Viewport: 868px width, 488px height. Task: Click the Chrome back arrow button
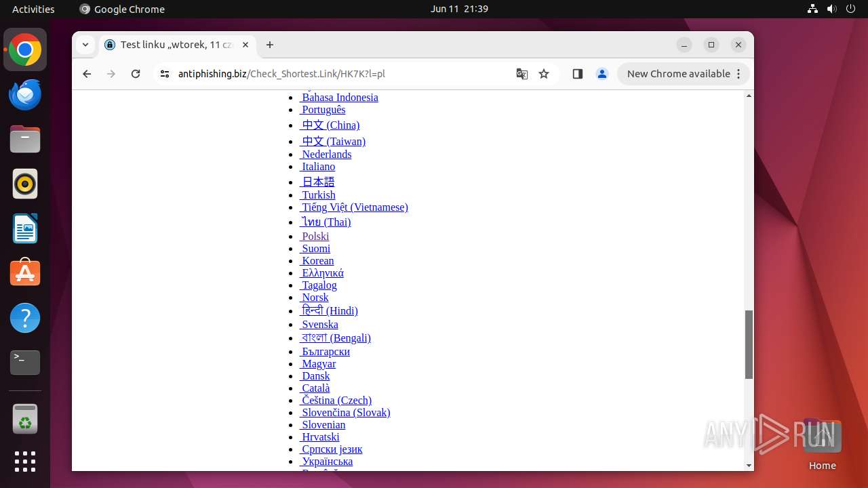click(87, 74)
